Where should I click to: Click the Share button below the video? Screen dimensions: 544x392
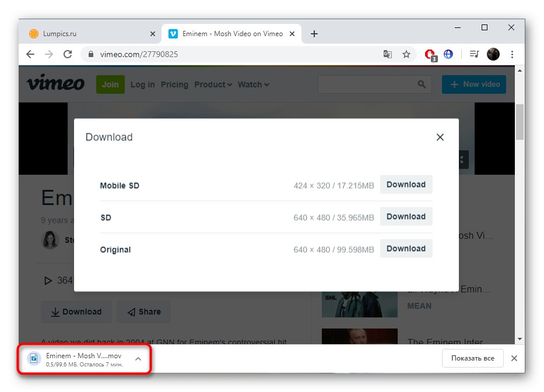pos(144,312)
